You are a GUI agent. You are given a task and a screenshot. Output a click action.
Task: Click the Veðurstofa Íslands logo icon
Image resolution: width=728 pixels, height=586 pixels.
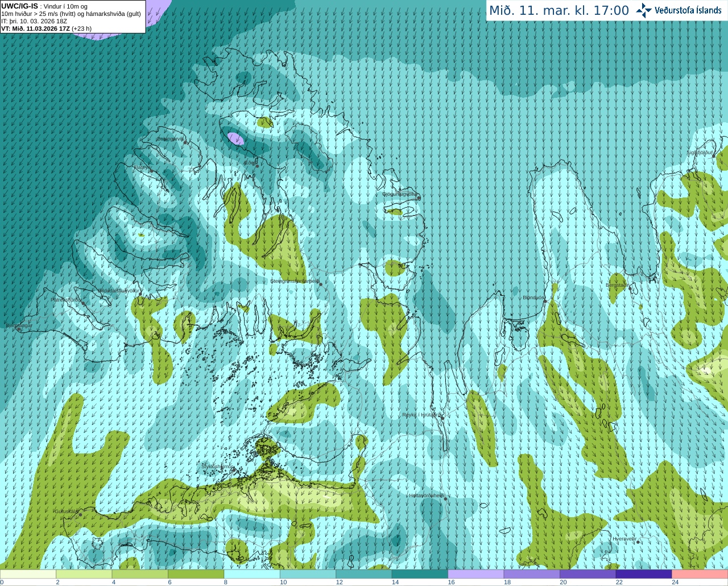(643, 10)
